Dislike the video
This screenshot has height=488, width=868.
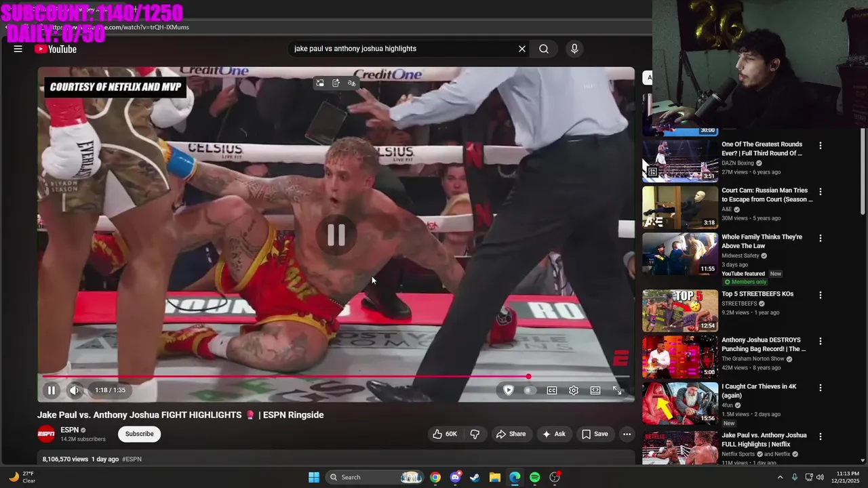click(475, 434)
